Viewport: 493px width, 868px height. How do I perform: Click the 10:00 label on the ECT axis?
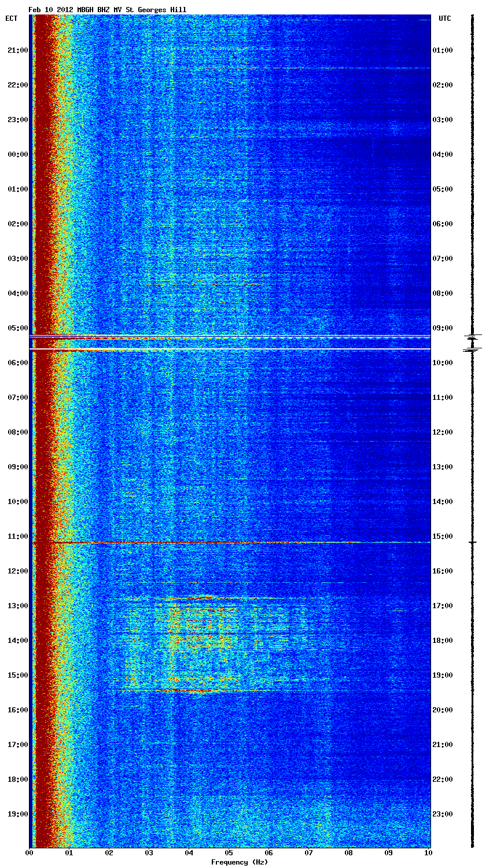click(x=18, y=502)
